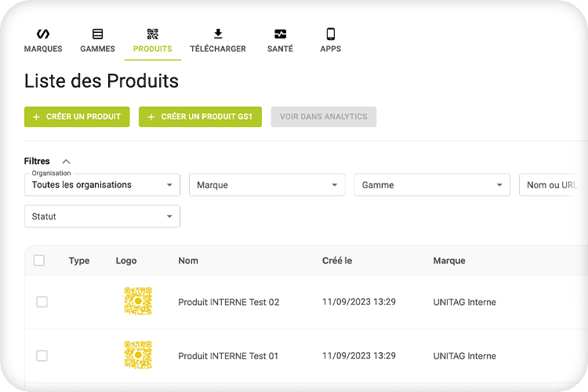
Task: Open the Gamme filter dropdown
Action: tap(432, 185)
